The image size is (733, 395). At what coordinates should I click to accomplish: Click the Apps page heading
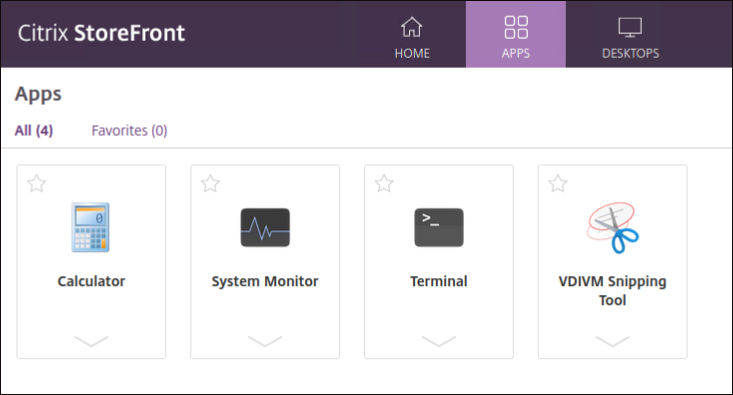38,94
